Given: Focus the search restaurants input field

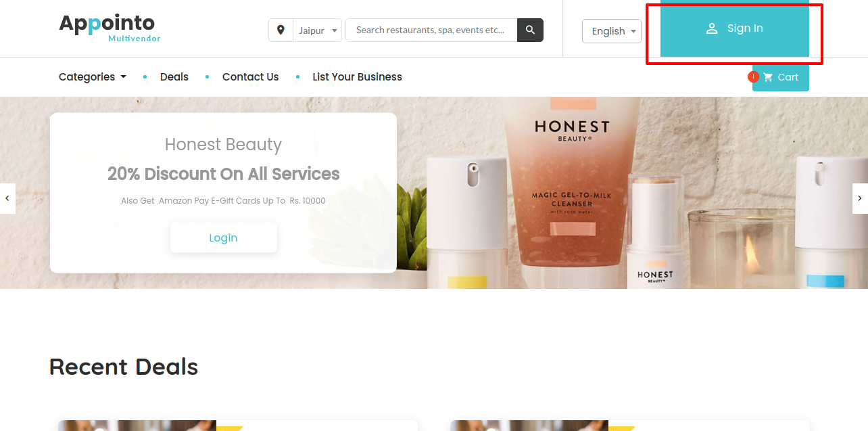Looking at the screenshot, I should point(431,30).
